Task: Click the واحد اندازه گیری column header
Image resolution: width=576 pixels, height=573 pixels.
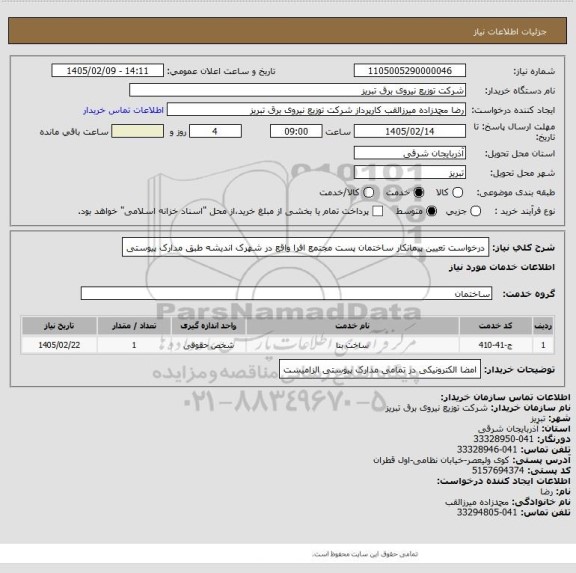Action: (208, 326)
